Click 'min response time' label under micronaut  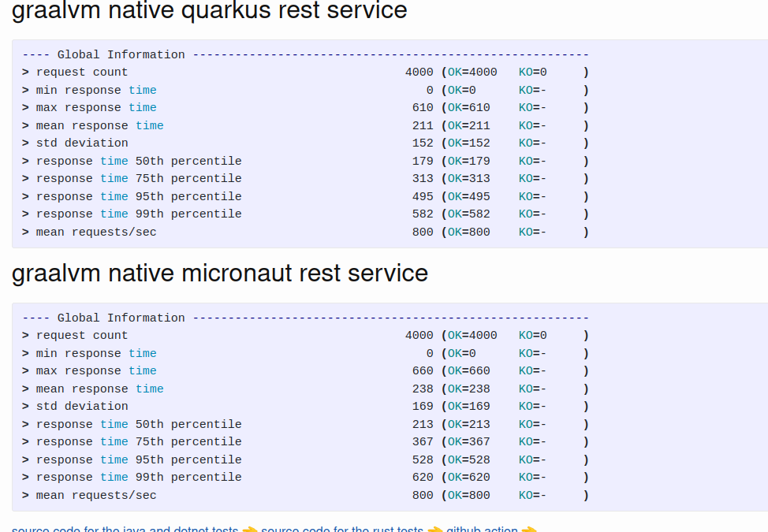click(x=96, y=353)
